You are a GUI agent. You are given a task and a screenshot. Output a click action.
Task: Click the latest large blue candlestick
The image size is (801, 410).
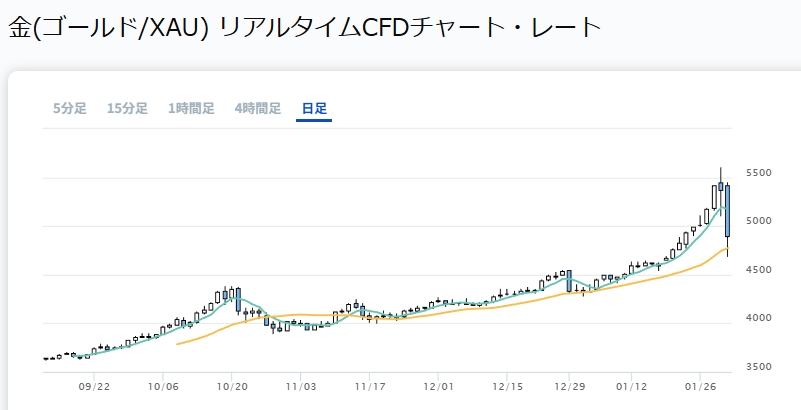tap(728, 210)
